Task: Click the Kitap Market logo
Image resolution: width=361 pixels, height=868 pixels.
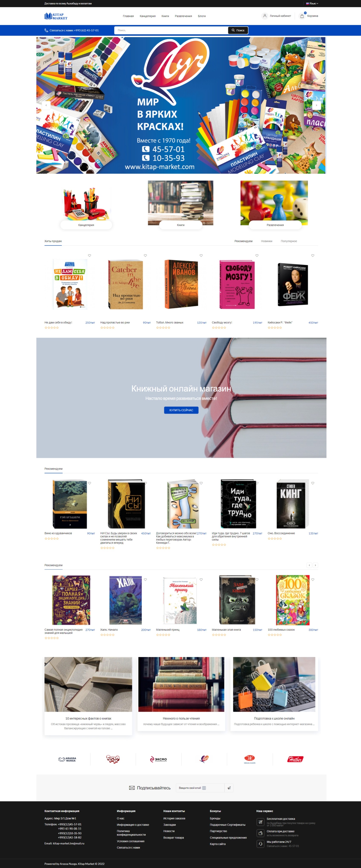Action: [x=56, y=16]
